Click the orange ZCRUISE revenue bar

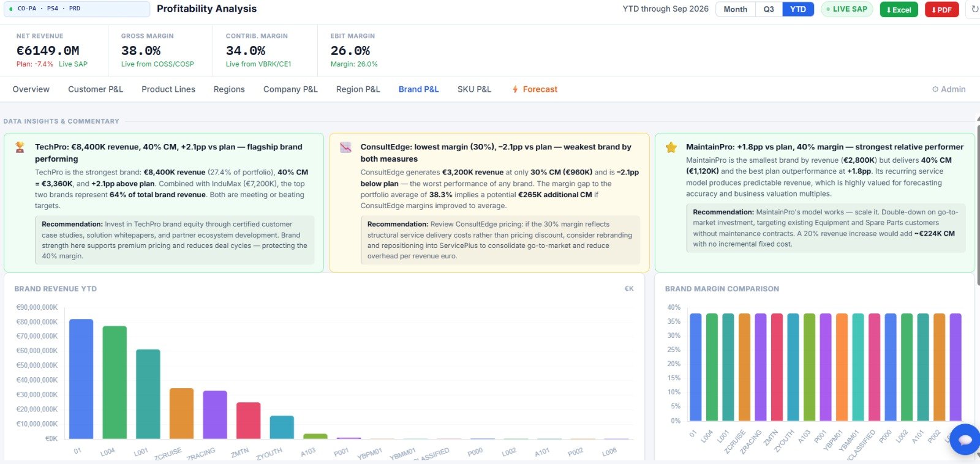coord(181,413)
